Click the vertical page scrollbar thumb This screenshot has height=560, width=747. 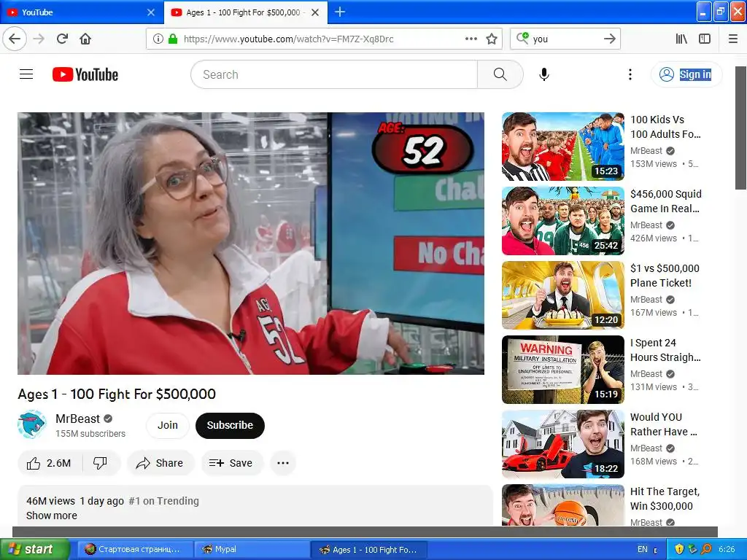pyautogui.click(x=741, y=128)
